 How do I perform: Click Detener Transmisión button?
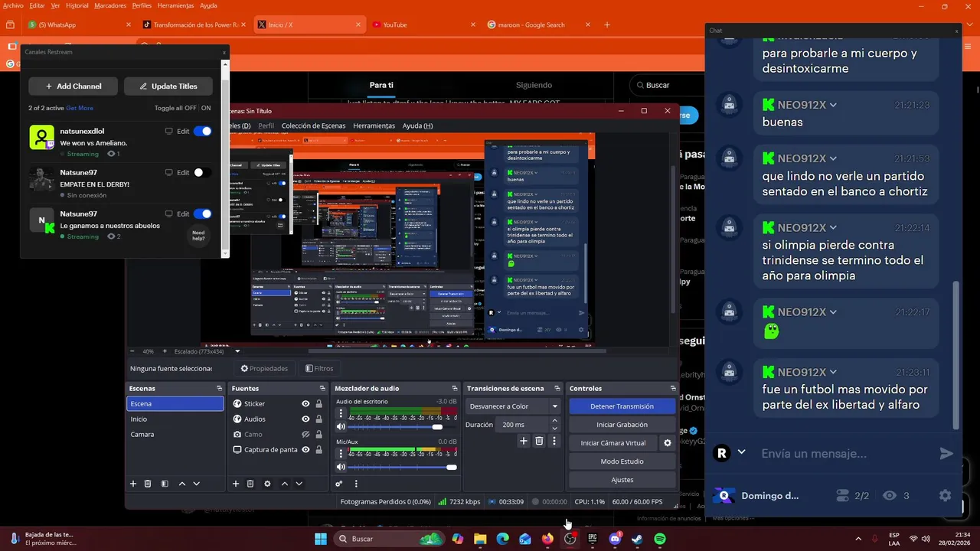(x=622, y=406)
